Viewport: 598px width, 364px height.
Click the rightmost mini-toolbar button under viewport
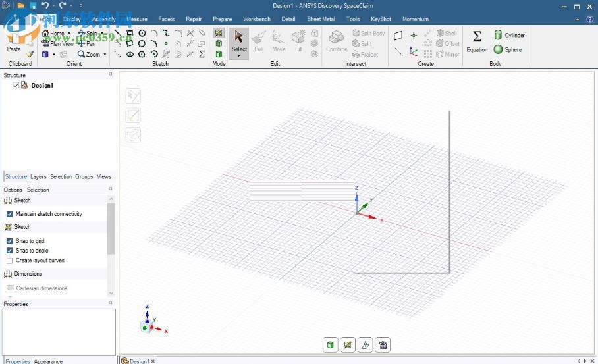383,345
